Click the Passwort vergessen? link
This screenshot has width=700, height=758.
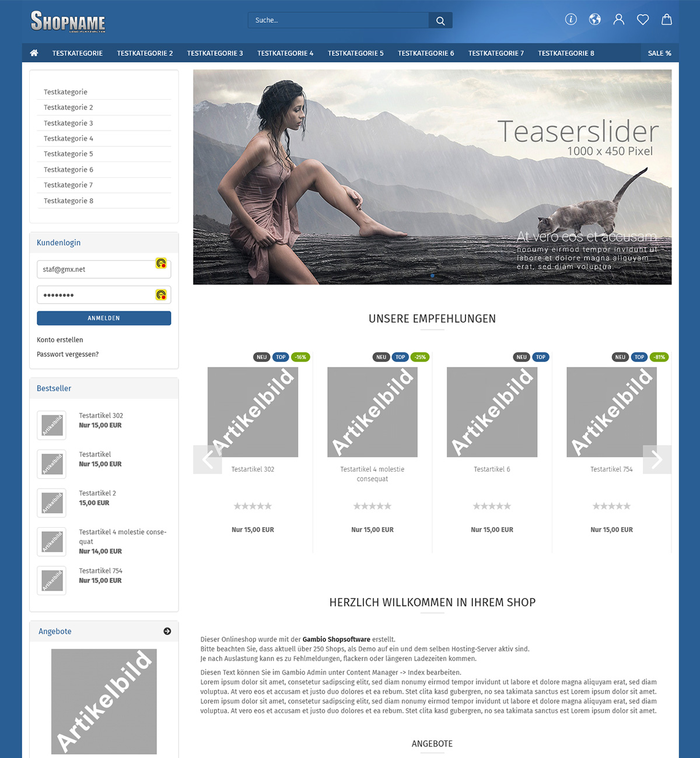tap(68, 355)
